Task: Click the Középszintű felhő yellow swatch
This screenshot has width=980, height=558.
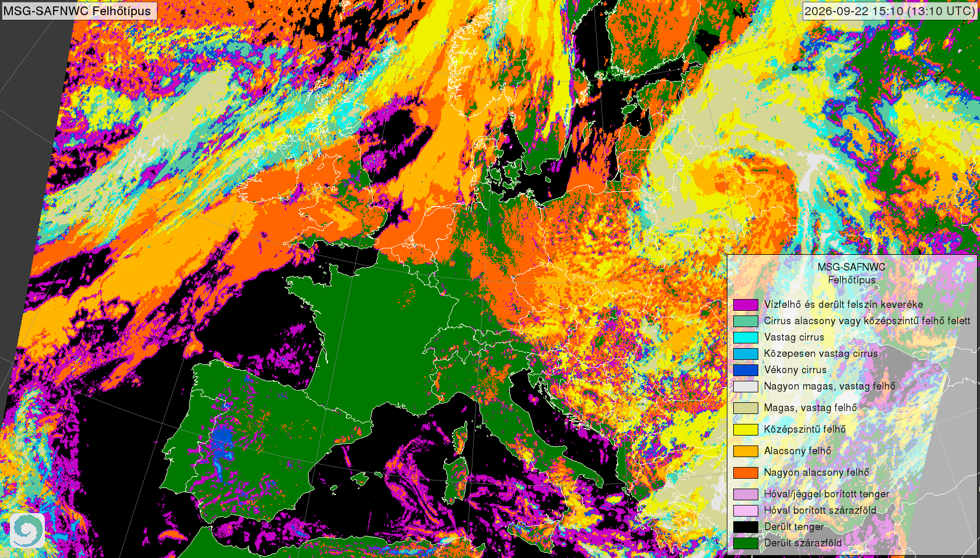Action: tap(745, 430)
